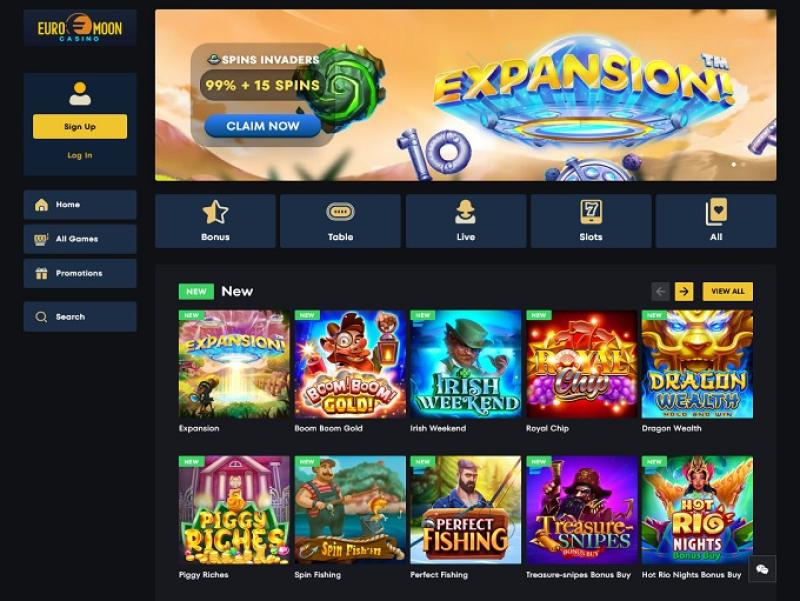Open the Bonus star category
Image resolution: width=800 pixels, height=601 pixels.
[x=215, y=221]
